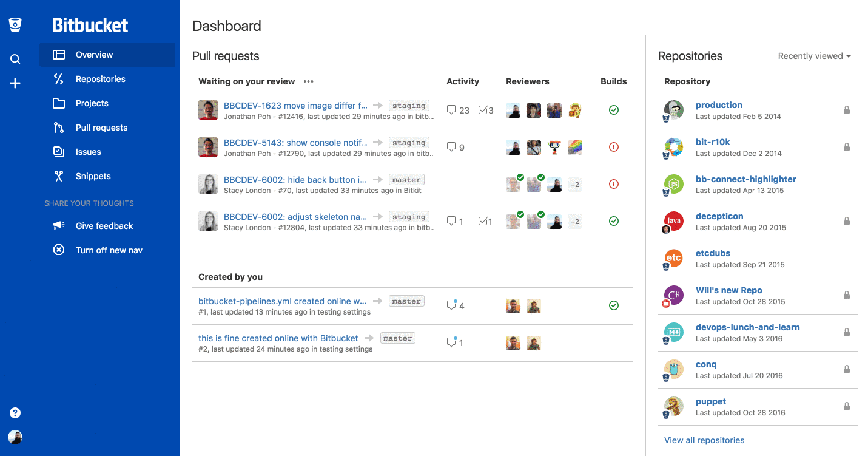Click the failed build indicator on BBCDEV-5143
Image resolution: width=868 pixels, height=456 pixels.
pos(613,147)
